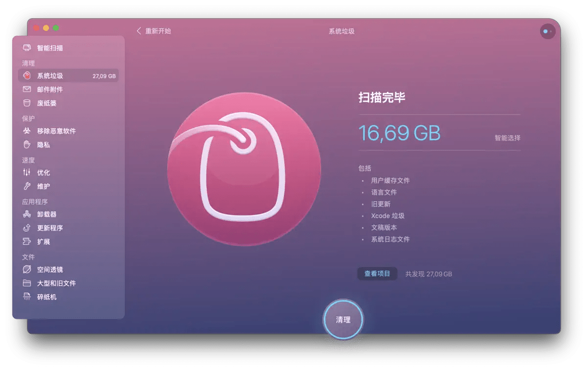Open the assistant dot icon at top right

[547, 31]
